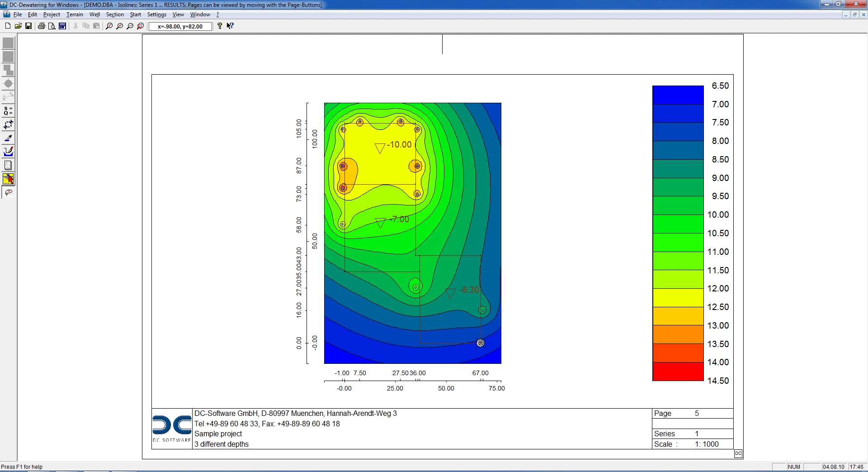868x472 pixels.
Task: Select the zoom window rectangle tool
Action: [141, 26]
